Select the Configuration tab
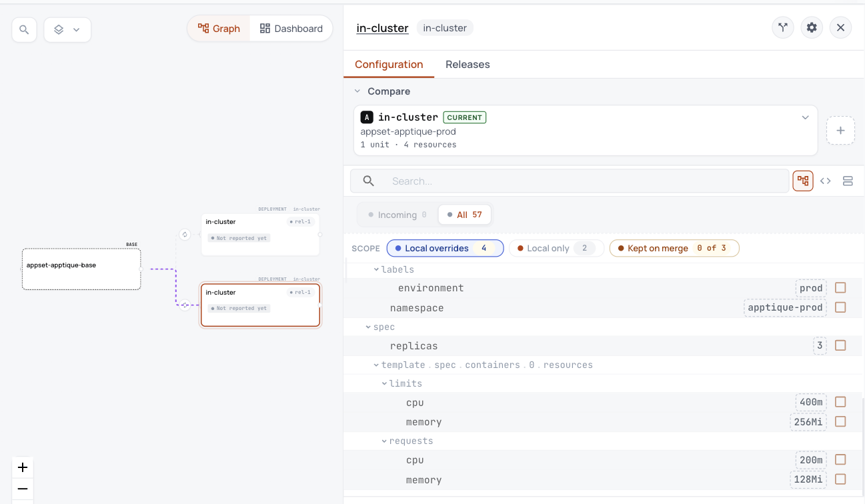Screen dimensions: 865x504 point(389,65)
